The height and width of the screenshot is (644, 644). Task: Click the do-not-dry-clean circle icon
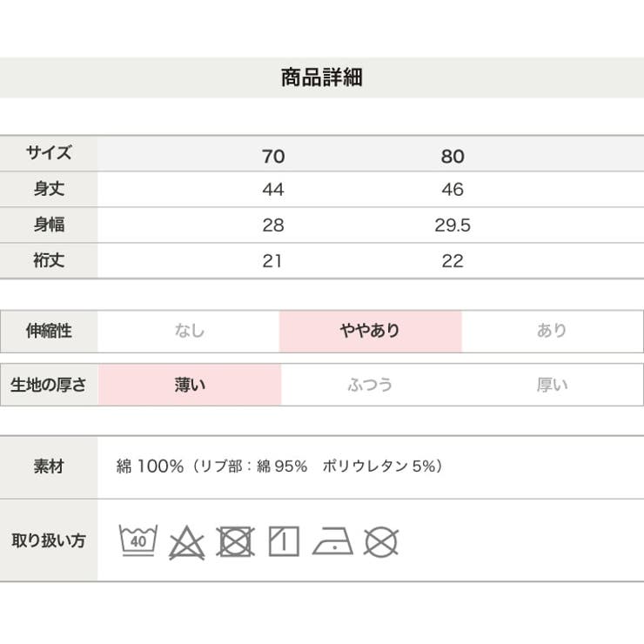[x=380, y=541]
